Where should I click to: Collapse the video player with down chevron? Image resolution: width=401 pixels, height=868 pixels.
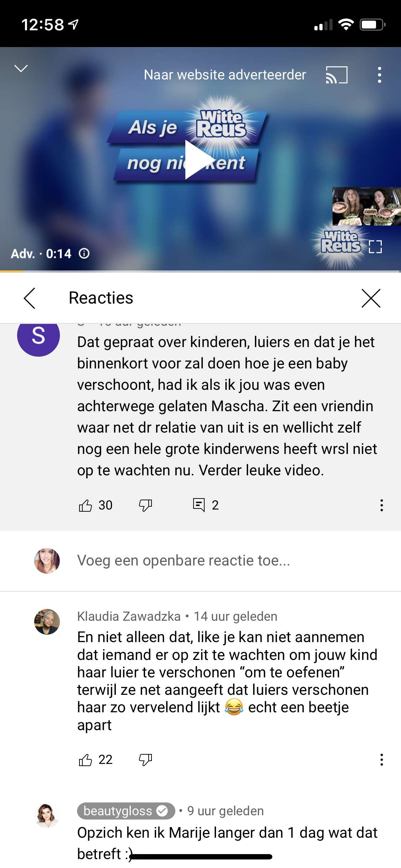click(x=21, y=68)
